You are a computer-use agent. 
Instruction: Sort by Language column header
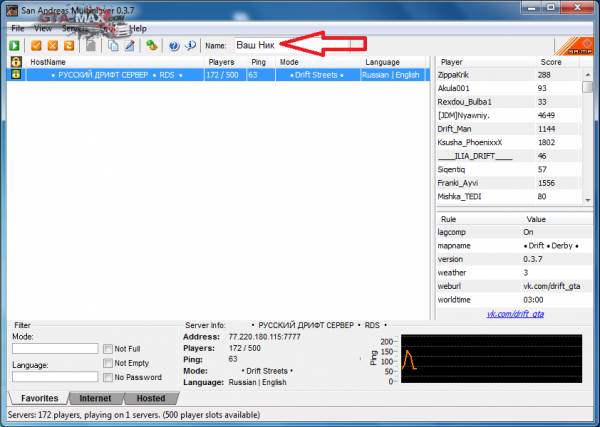pos(393,62)
